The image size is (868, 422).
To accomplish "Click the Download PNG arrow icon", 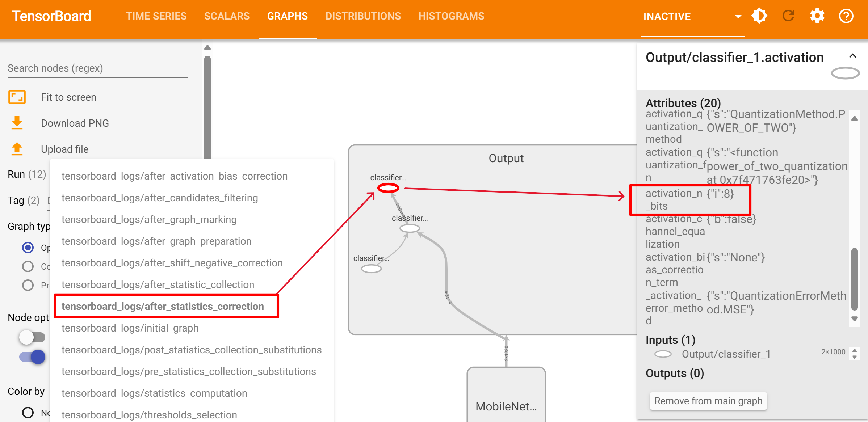I will 17,123.
